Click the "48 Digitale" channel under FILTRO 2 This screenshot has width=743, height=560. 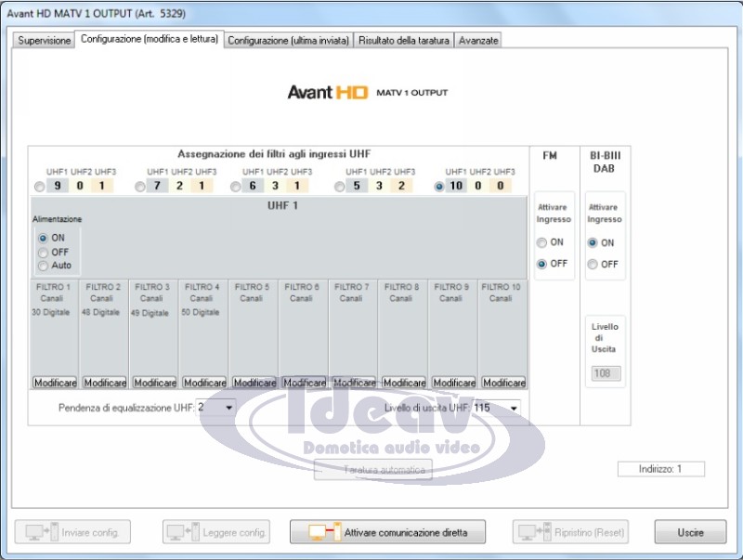click(100, 312)
